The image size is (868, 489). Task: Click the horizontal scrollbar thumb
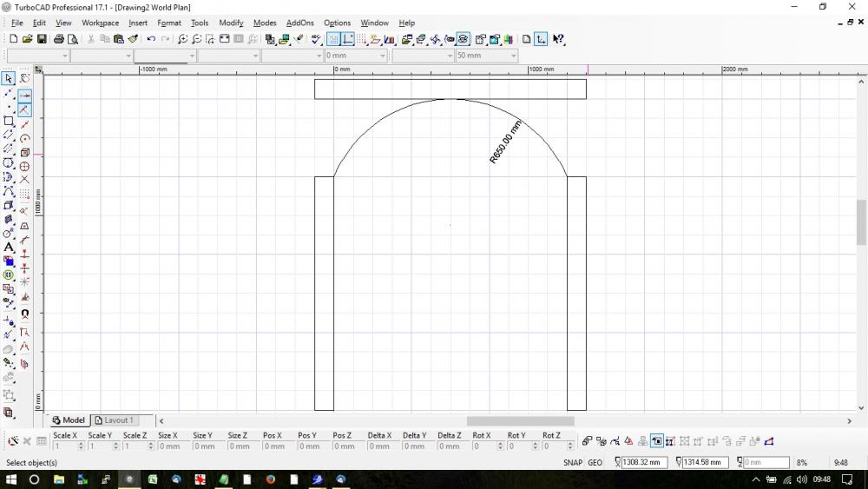tap(520, 421)
